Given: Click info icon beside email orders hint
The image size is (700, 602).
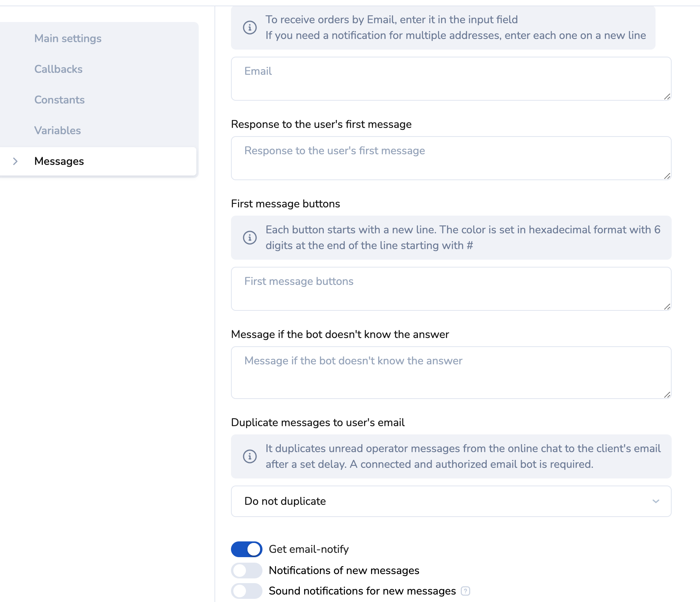Looking at the screenshot, I should (250, 28).
